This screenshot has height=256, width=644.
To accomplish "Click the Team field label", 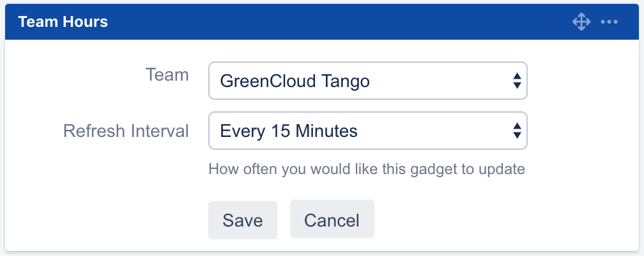I will coord(167,75).
